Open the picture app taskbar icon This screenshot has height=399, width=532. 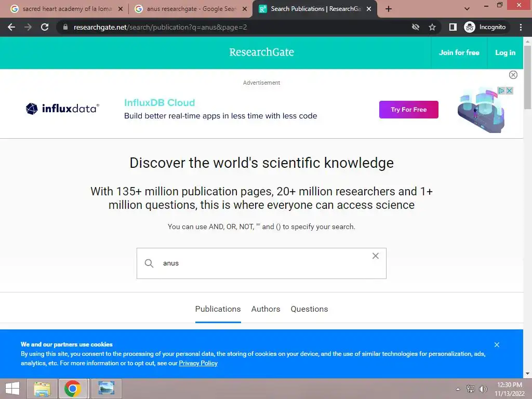tap(106, 389)
